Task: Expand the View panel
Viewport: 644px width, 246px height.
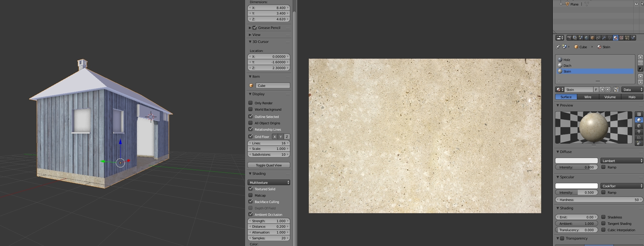Action: 256,35
